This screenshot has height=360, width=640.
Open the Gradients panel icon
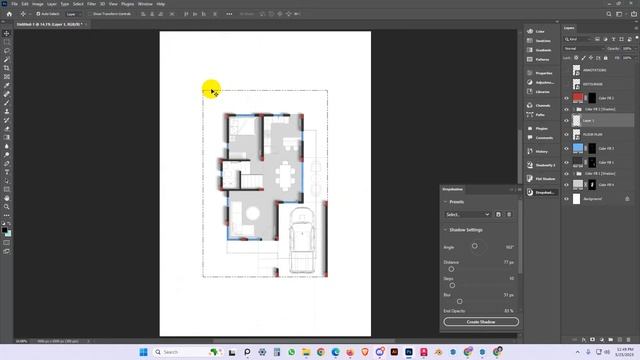pyautogui.click(x=530, y=50)
